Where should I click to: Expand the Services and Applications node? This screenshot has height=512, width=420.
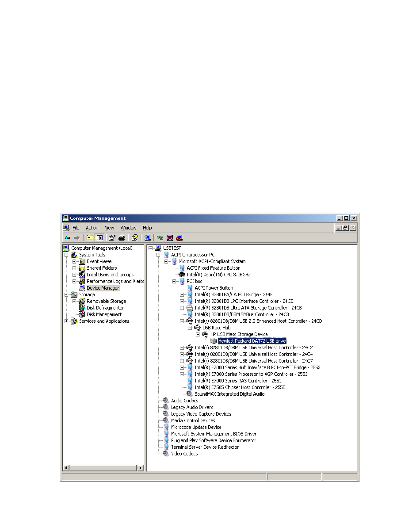pyautogui.click(x=66, y=321)
